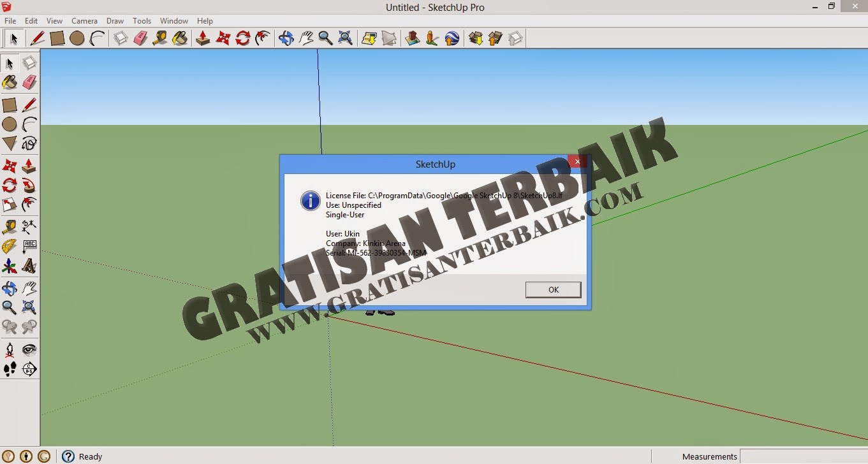The height and width of the screenshot is (464, 868).
Task: Activate the Walk footprints tool
Action: [10, 369]
